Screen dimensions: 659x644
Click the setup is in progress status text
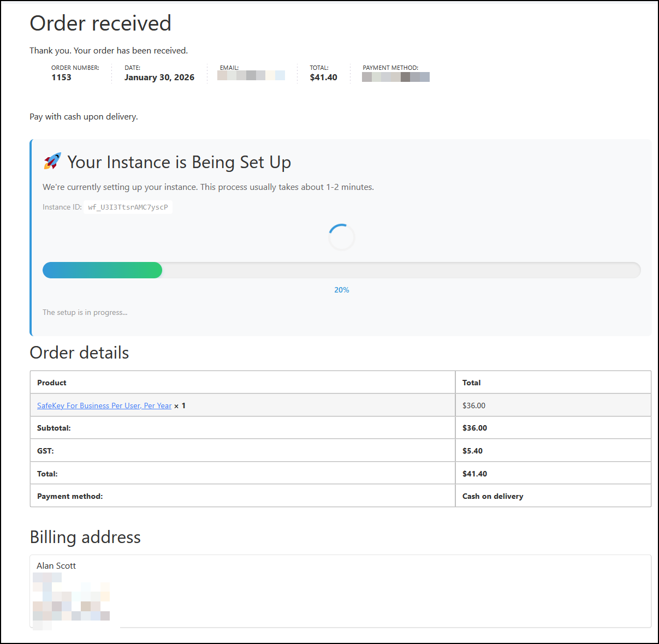[x=85, y=313]
